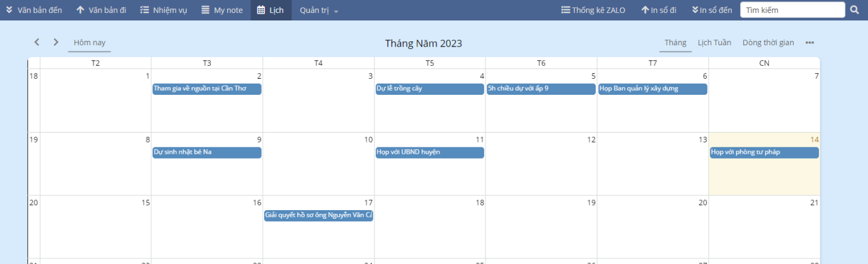Open the three-dots more options menu
The height and width of the screenshot is (264, 868).
pyautogui.click(x=810, y=43)
